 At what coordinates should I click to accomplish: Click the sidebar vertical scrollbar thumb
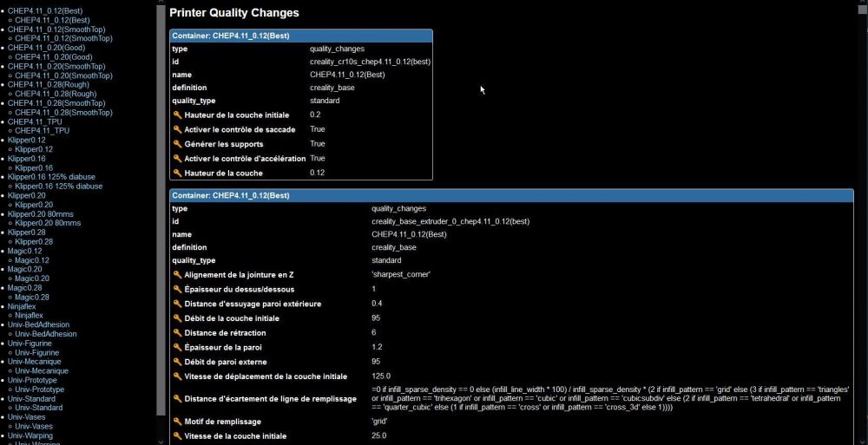(x=161, y=210)
